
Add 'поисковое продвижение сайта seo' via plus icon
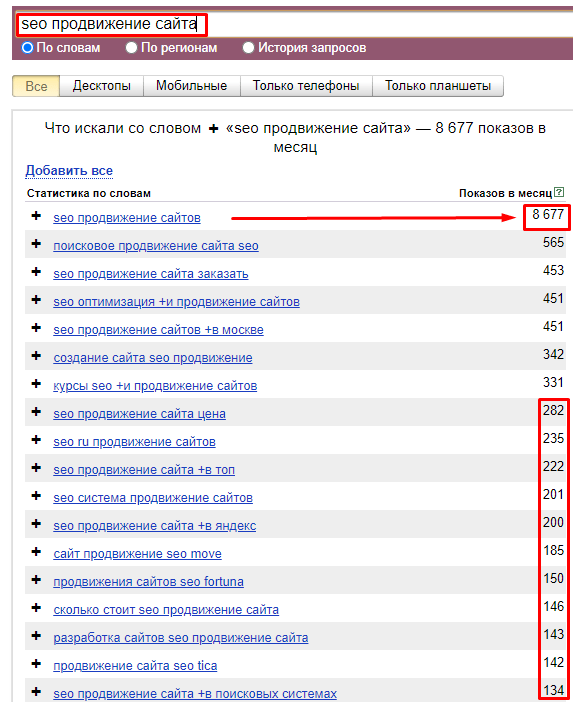[x=36, y=244]
